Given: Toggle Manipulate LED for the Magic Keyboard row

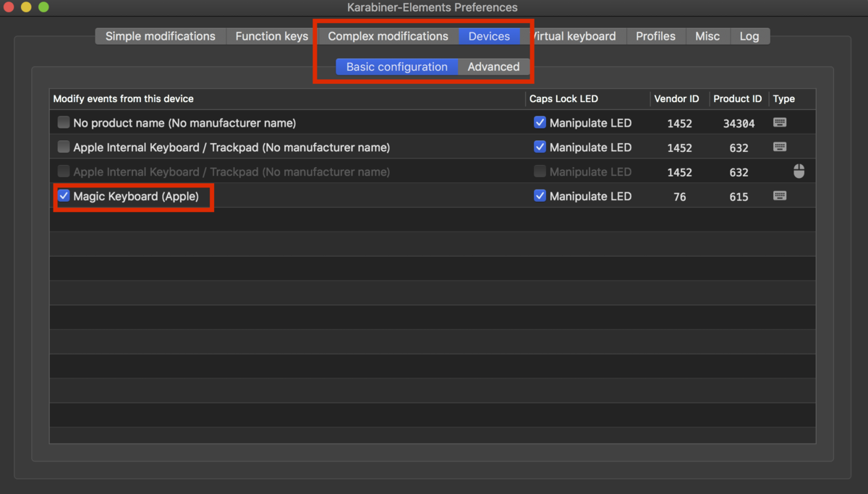Looking at the screenshot, I should pyautogui.click(x=540, y=196).
